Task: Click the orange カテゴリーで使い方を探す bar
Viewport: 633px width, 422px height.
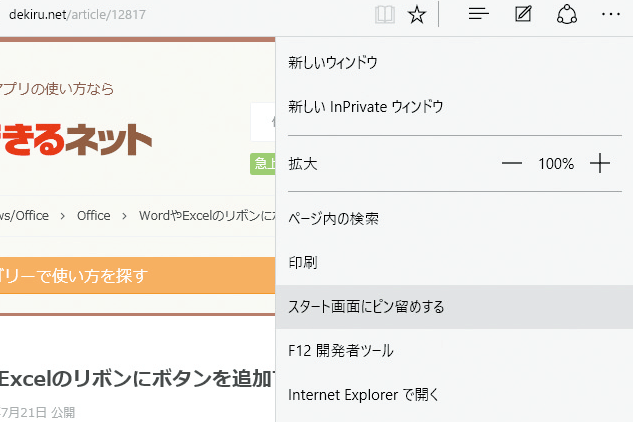Action: point(137,275)
